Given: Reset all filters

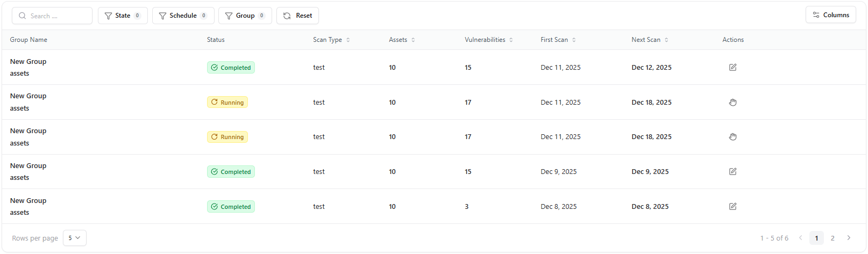Looking at the screenshot, I should 297,16.
